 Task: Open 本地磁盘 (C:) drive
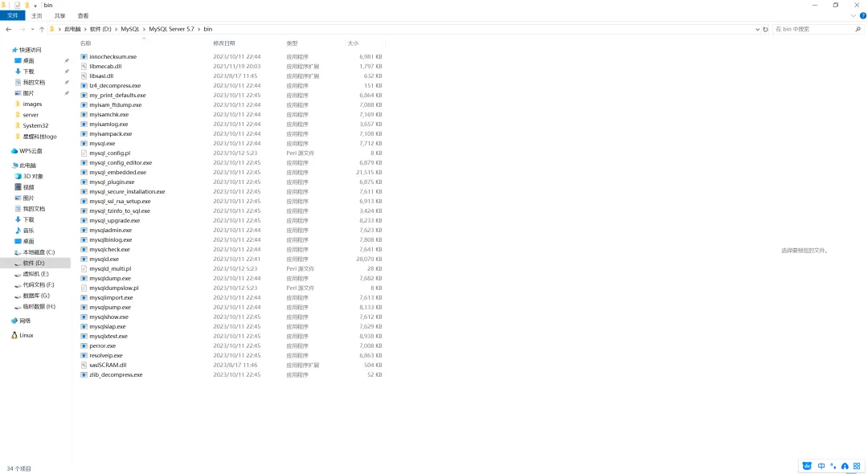pyautogui.click(x=39, y=252)
